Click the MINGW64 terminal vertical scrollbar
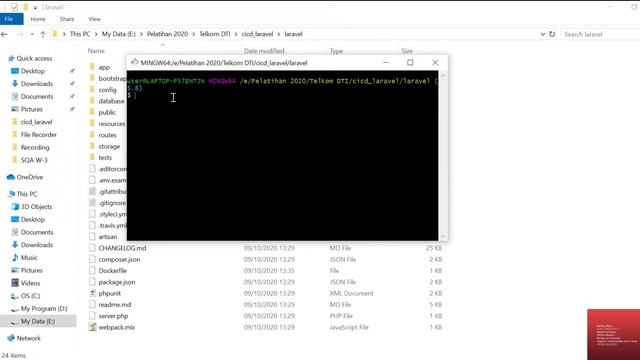640x360 pixels. click(x=443, y=156)
